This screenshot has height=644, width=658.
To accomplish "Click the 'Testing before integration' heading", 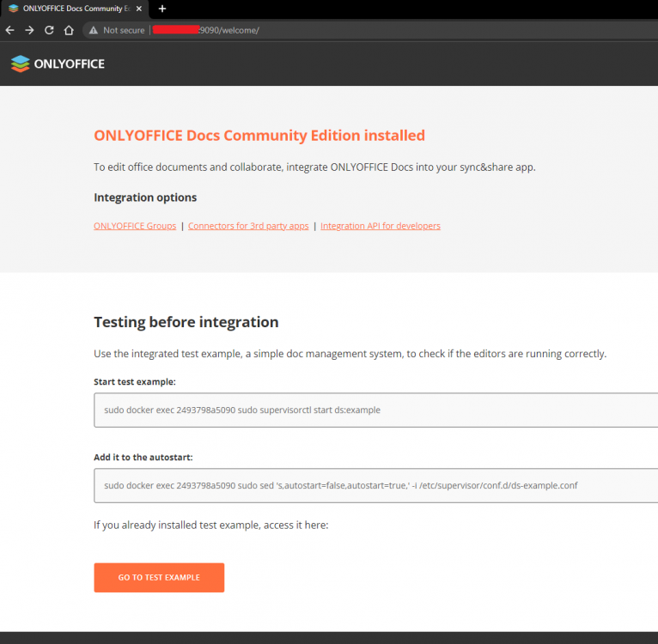I will [186, 322].
